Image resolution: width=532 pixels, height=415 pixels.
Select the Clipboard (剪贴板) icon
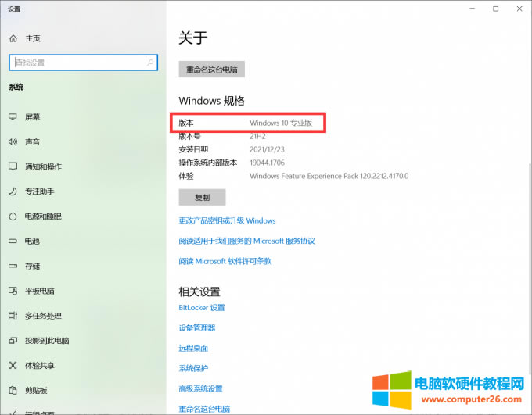13,390
